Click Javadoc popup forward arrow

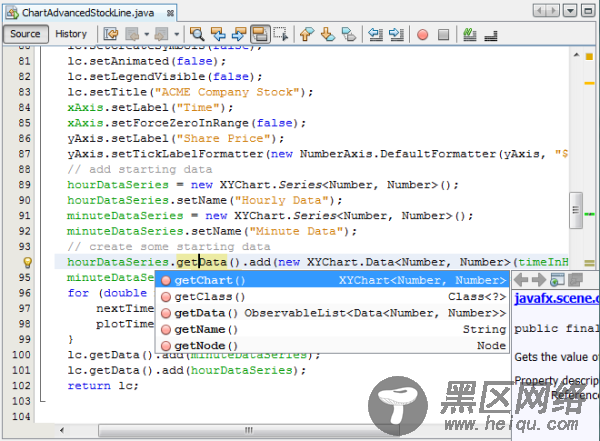point(539,280)
